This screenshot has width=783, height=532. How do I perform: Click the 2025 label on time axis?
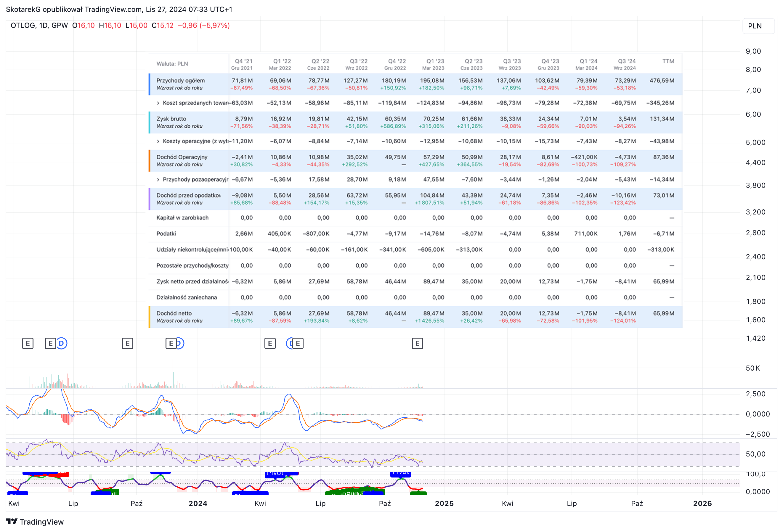(x=444, y=503)
